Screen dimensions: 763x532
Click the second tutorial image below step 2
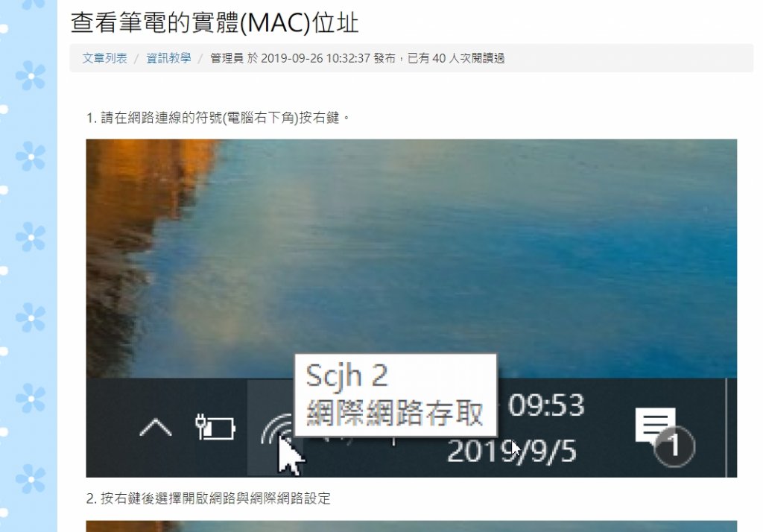coord(411,526)
